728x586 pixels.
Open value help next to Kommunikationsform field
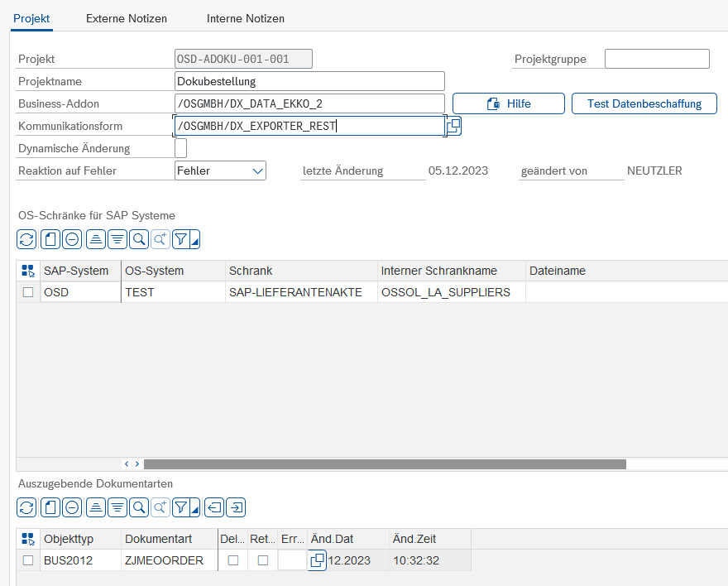click(x=453, y=126)
